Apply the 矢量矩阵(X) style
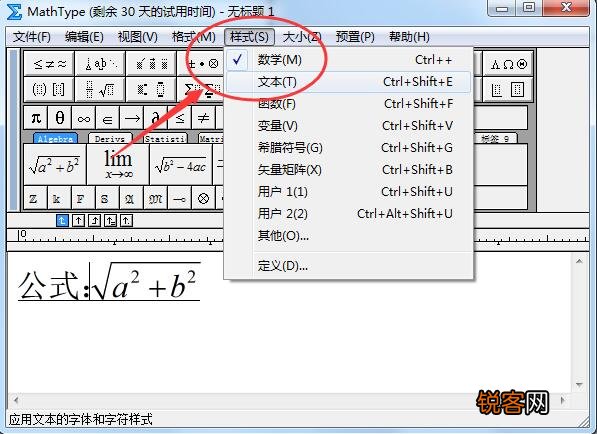This screenshot has width=597, height=434. [348, 170]
